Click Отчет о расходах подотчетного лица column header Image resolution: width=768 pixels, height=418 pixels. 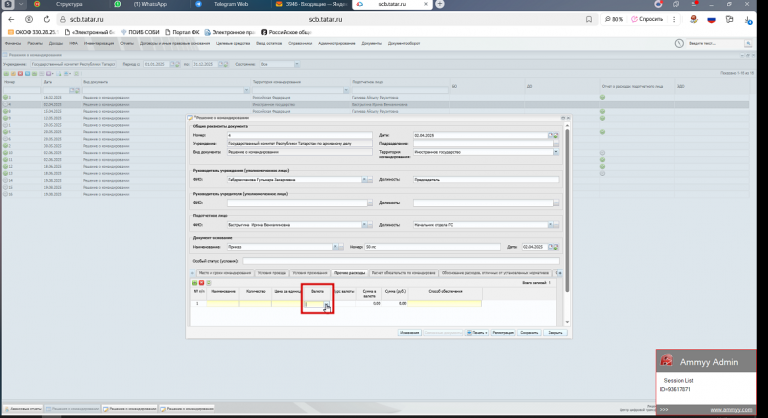point(632,86)
